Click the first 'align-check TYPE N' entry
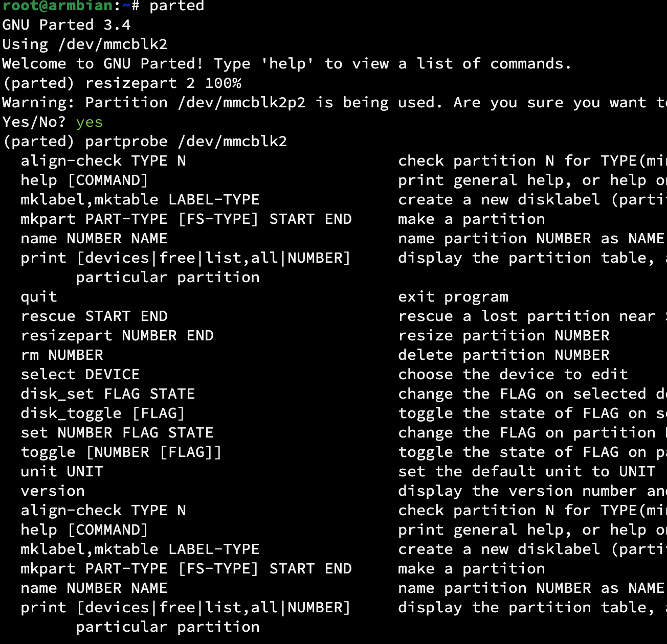 pos(103,161)
